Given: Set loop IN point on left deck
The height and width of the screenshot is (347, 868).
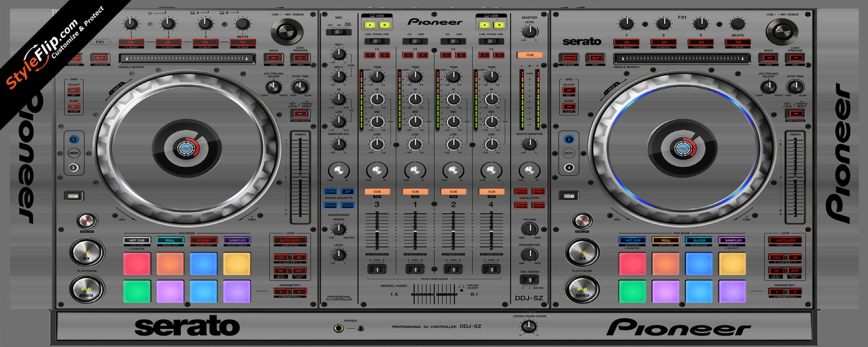Looking at the screenshot, I should (x=281, y=271).
